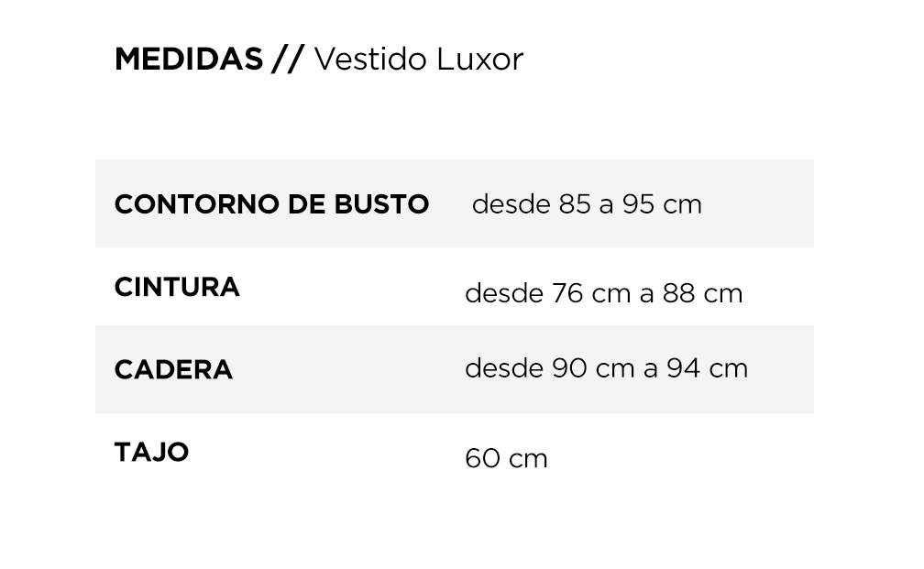Click the MEDIDAS heading text
The height and width of the screenshot is (569, 924).
click(x=189, y=59)
